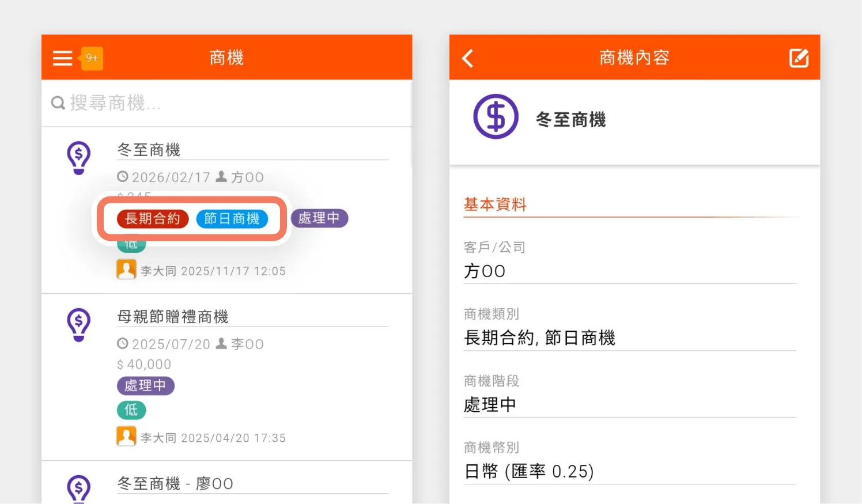Select the red 長期合約 tag
Image resolution: width=862 pixels, height=504 pixels.
point(153,219)
